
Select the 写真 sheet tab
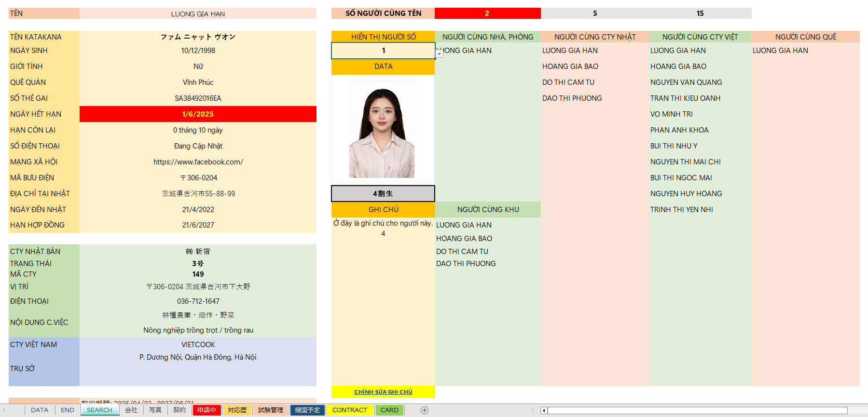coord(155,410)
